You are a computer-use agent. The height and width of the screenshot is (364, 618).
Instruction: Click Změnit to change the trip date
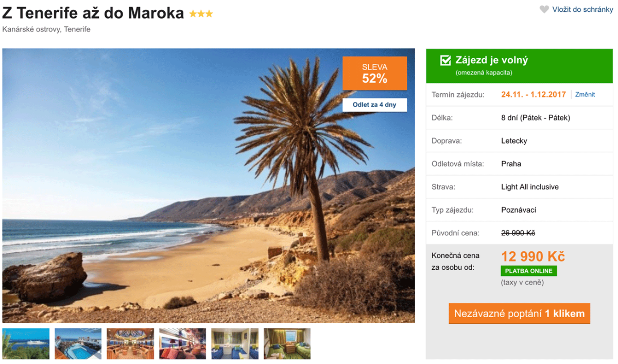585,94
